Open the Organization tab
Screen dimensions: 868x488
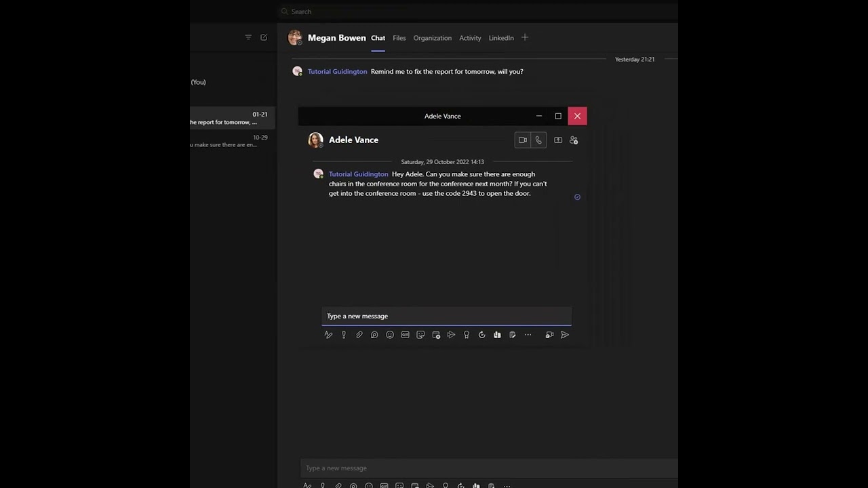(x=433, y=38)
